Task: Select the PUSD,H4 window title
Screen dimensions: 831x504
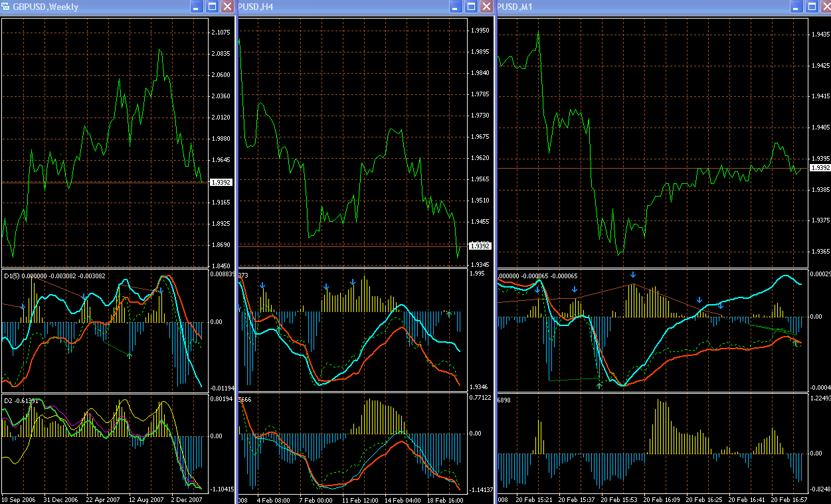Action: point(255,7)
